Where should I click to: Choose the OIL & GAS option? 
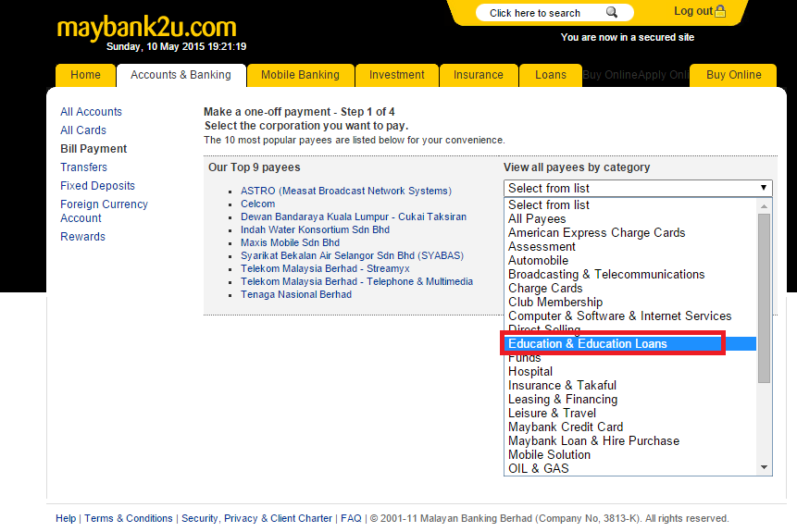539,468
